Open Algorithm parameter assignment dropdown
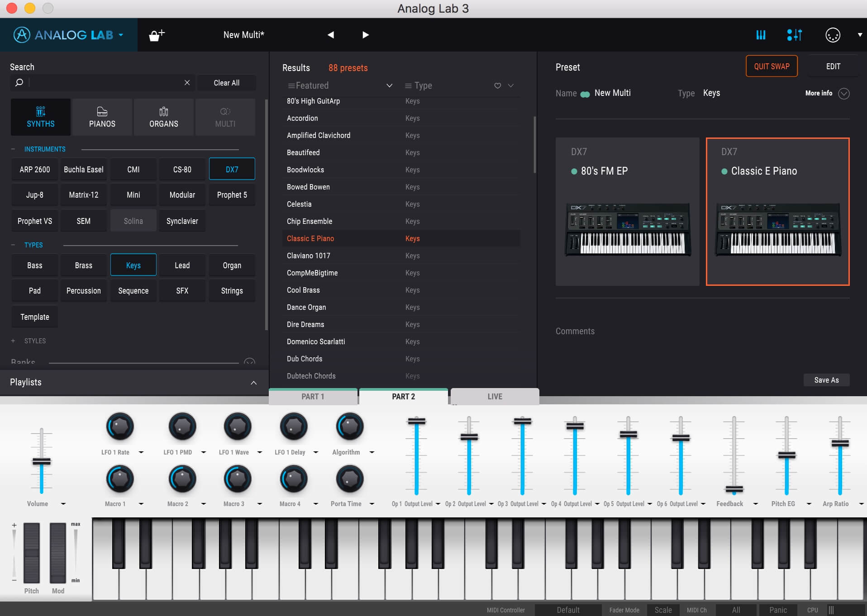 point(372,452)
